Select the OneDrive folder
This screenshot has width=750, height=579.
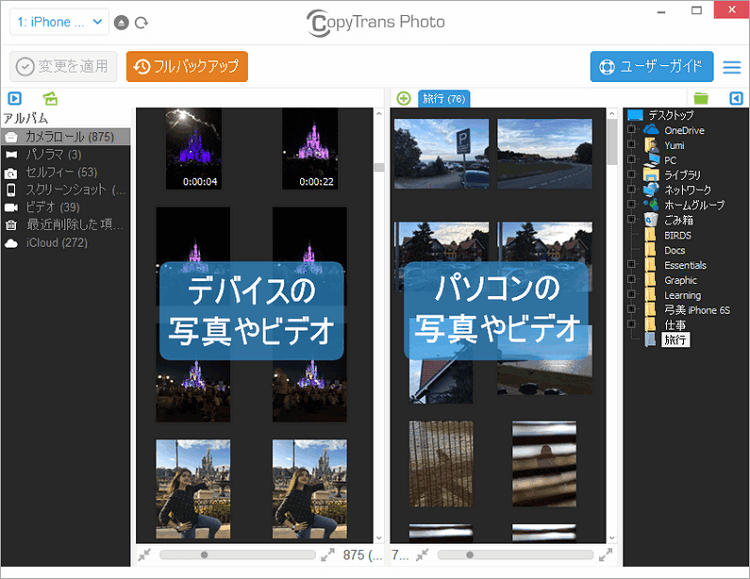[x=684, y=130]
